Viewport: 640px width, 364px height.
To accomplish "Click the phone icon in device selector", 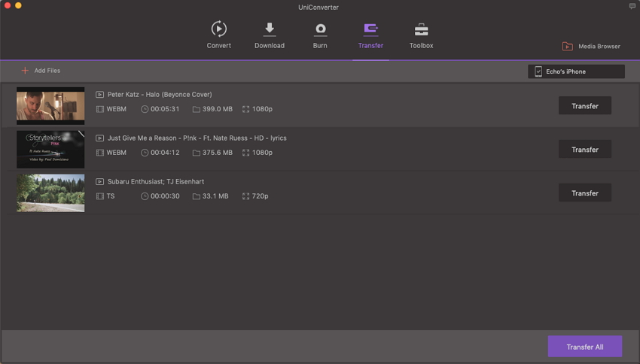I will click(x=538, y=71).
